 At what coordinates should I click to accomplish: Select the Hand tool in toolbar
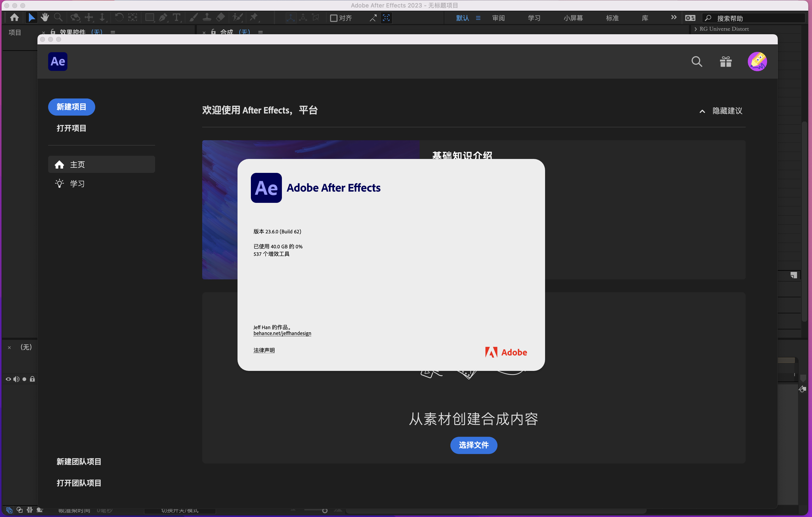click(x=44, y=18)
